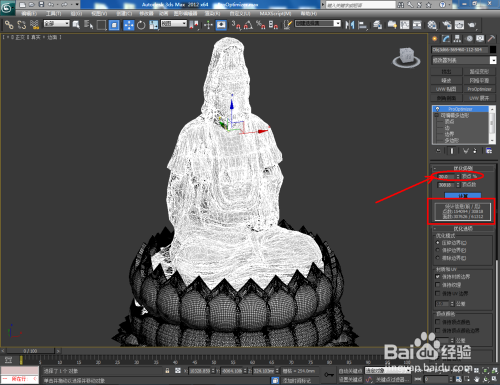The width and height of the screenshot is (500, 385).
Task: Toggle Keep Textures checkbox
Action: pyautogui.click(x=438, y=285)
